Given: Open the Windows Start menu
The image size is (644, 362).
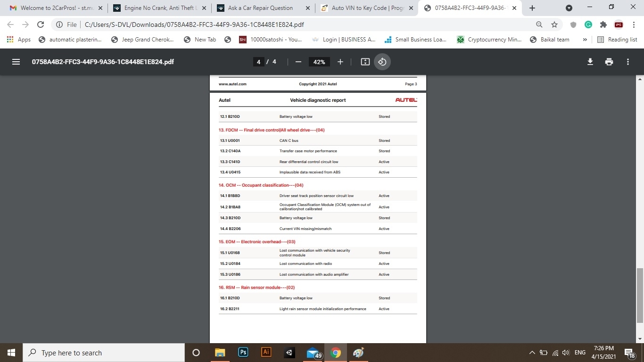Looking at the screenshot, I should (11, 353).
